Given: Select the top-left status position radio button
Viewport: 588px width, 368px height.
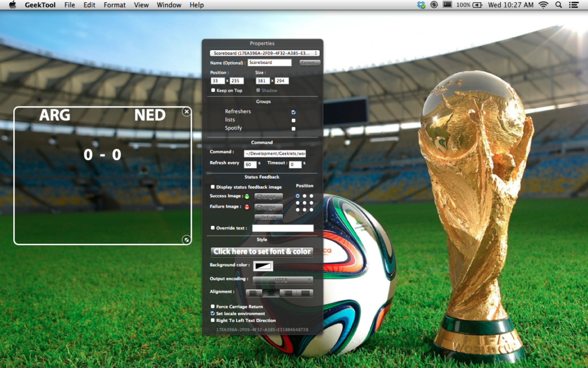Looking at the screenshot, I should pyautogui.click(x=297, y=195).
